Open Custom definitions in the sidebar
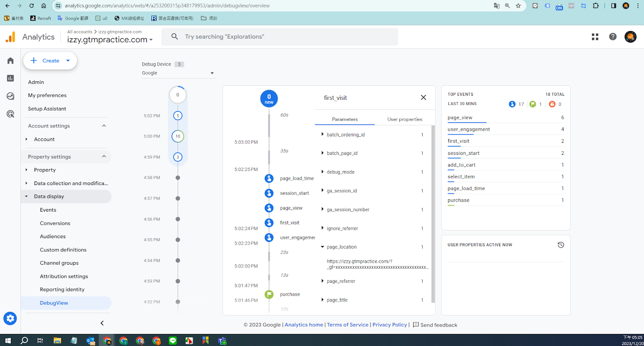 tap(63, 250)
